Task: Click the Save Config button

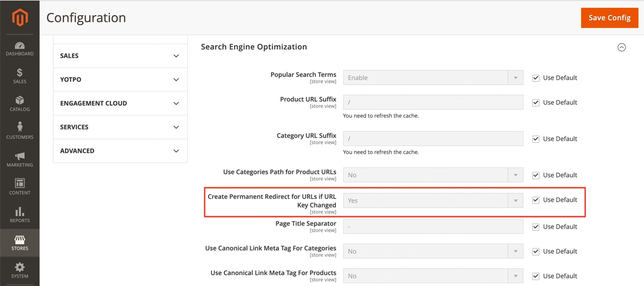Action: coord(609,18)
